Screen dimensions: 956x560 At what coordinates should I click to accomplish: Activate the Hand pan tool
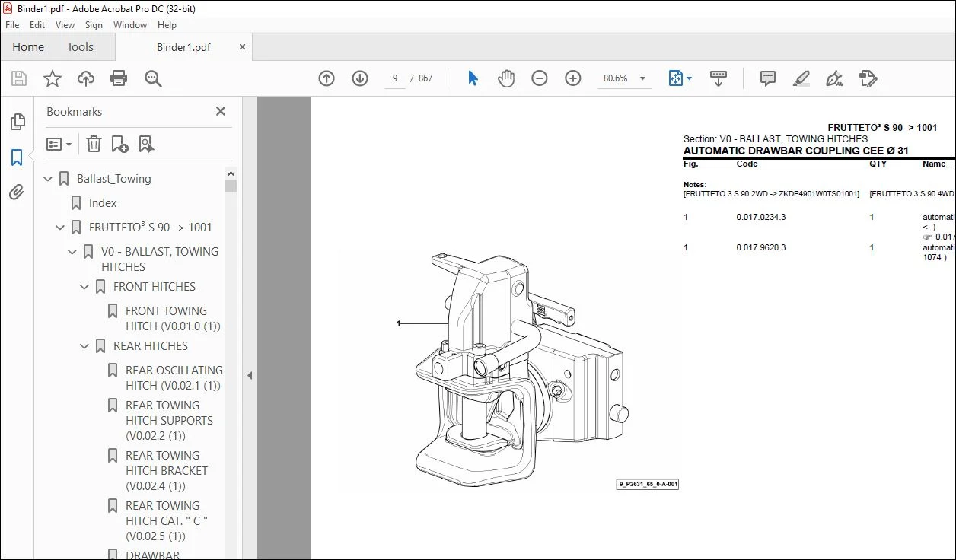point(506,78)
